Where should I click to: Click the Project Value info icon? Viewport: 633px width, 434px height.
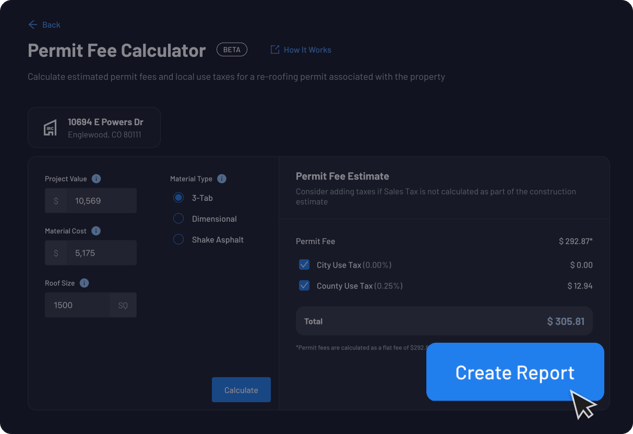pyautogui.click(x=96, y=178)
